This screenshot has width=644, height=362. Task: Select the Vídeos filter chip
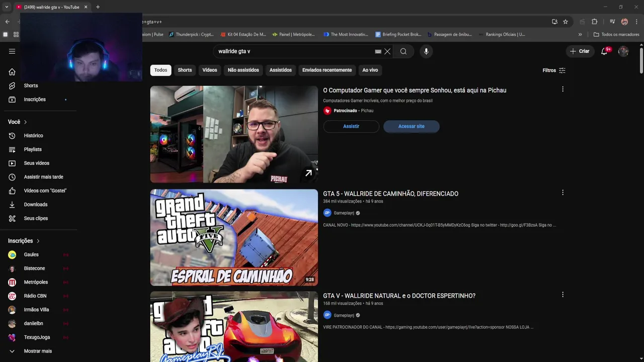[210, 70]
